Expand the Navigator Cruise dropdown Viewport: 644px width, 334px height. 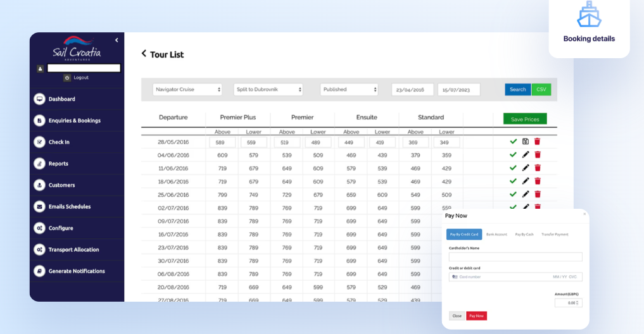point(187,90)
